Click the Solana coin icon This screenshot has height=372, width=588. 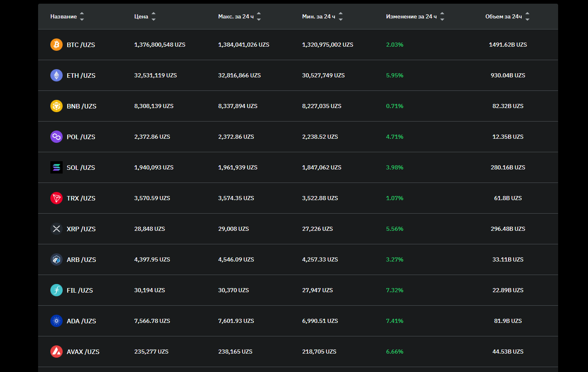click(x=57, y=167)
